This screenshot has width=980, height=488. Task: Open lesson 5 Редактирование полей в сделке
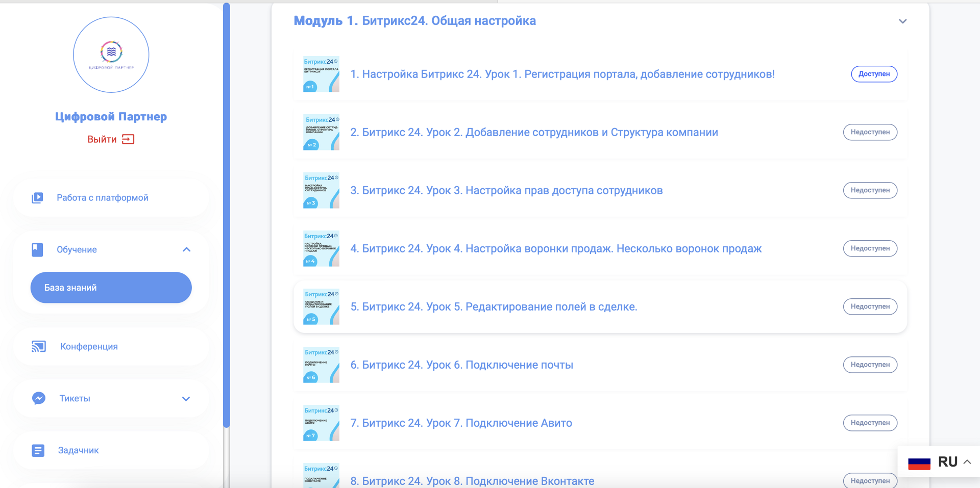[x=494, y=307]
